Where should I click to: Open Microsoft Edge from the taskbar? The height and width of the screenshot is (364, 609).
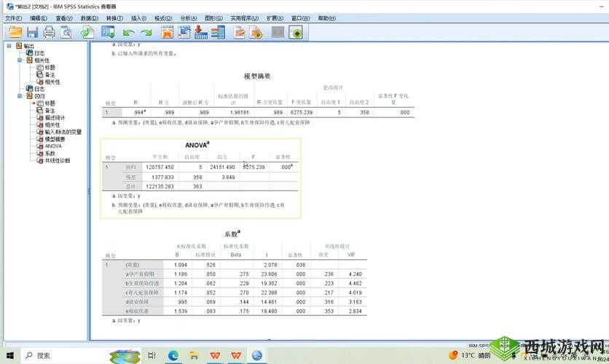[x=173, y=355]
